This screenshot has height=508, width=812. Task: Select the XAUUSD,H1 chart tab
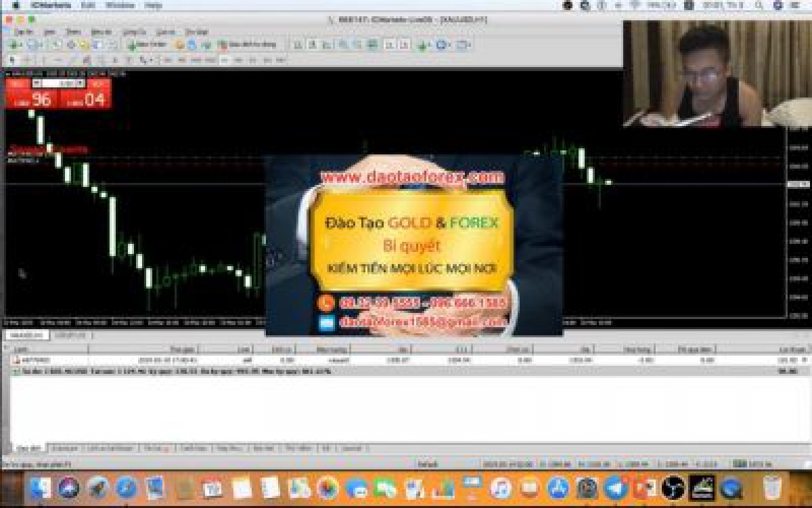[27, 335]
